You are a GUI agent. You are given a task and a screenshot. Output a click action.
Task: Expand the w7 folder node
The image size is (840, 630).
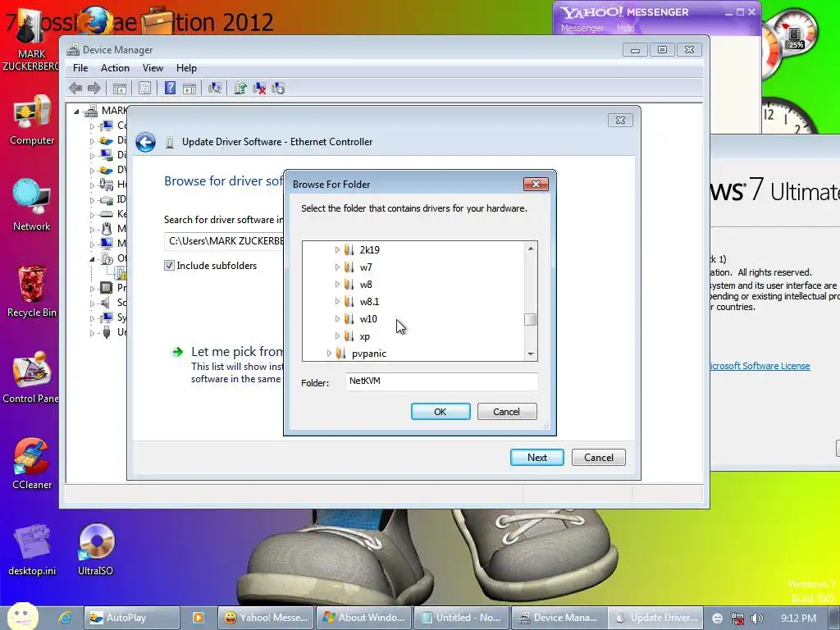pos(337,267)
